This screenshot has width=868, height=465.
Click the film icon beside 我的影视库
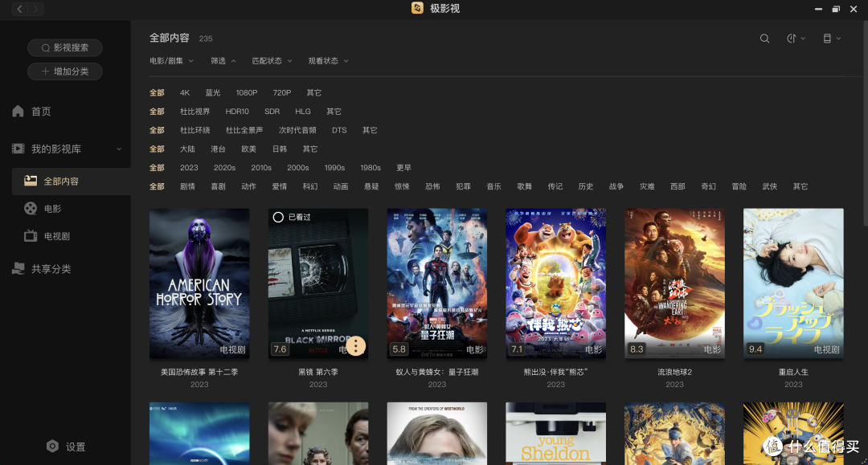(18, 149)
